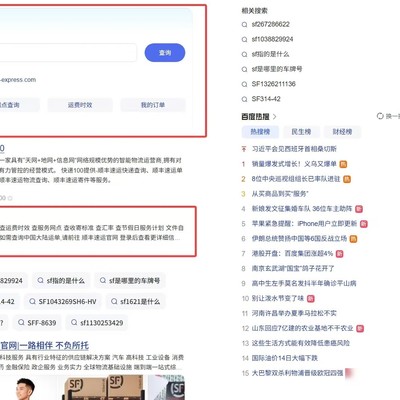Click suggestion chip SF1043269SH6-HV

(63, 302)
